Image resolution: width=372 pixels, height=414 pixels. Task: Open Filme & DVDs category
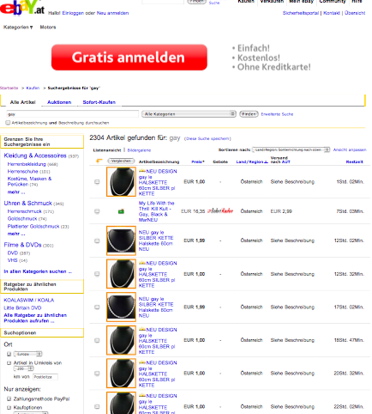click(22, 245)
